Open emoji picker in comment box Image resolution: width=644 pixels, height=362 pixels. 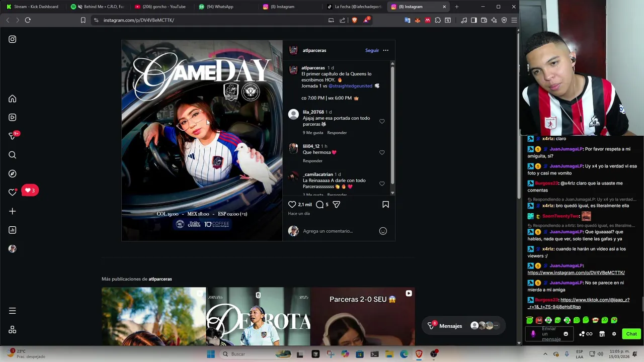tap(383, 231)
